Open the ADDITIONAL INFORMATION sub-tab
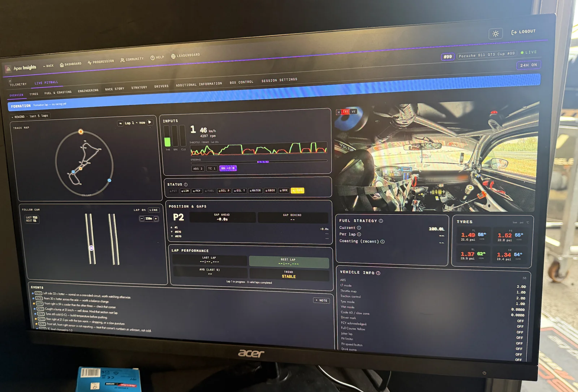The image size is (578, 392). pyautogui.click(x=199, y=84)
